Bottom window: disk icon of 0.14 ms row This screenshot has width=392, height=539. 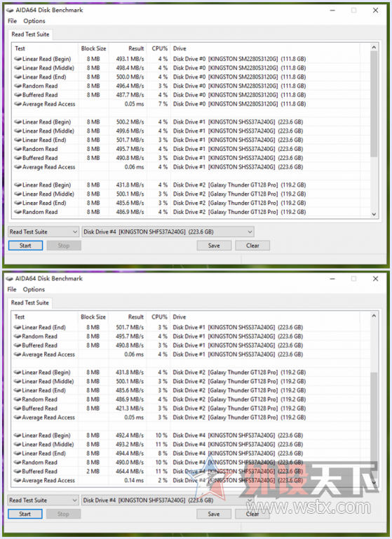tap(18, 480)
